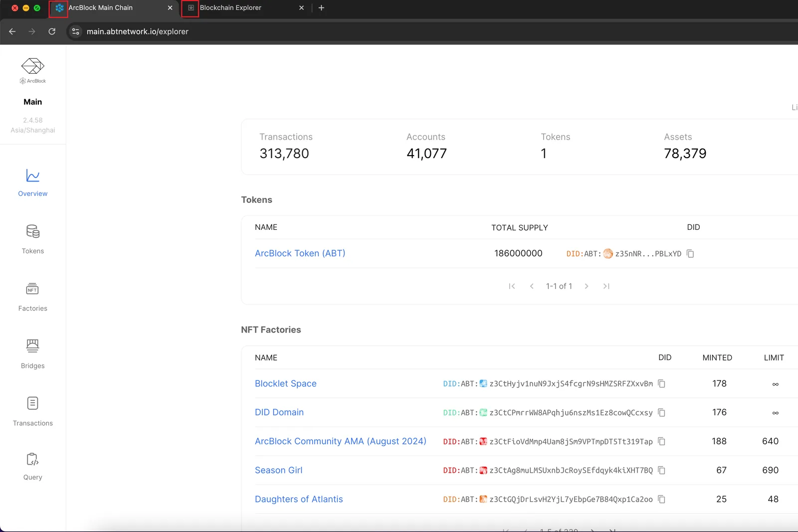Open the Bridges sidebar item
Image resolution: width=798 pixels, height=532 pixels.
(x=33, y=354)
